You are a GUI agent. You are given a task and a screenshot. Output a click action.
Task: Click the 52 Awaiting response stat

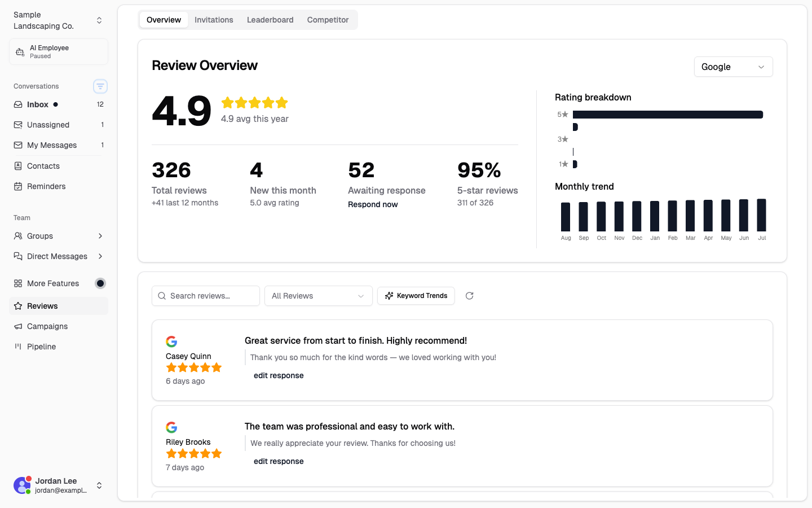tap(387, 184)
